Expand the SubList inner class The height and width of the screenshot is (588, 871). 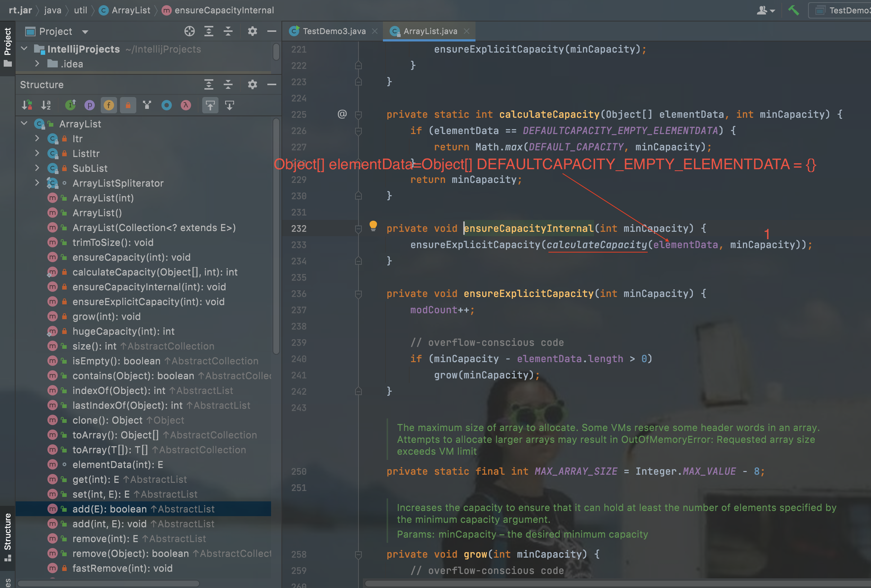pyautogui.click(x=37, y=168)
